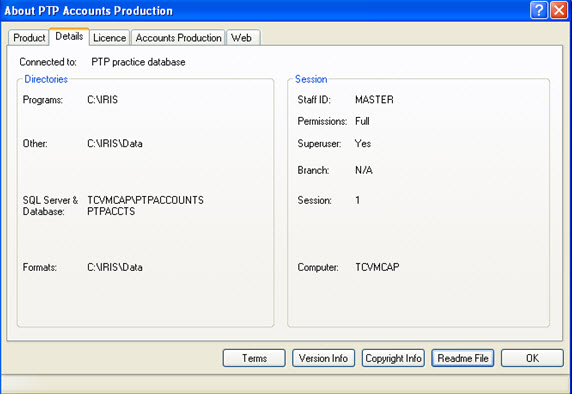Click the 'Formats:' label
The width and height of the screenshot is (572, 394).
coord(40,267)
